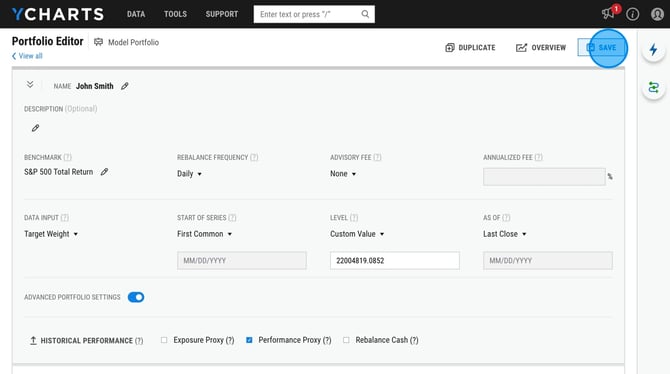Open Level Custom Value dropdown
This screenshot has width=670, height=374.
357,234
